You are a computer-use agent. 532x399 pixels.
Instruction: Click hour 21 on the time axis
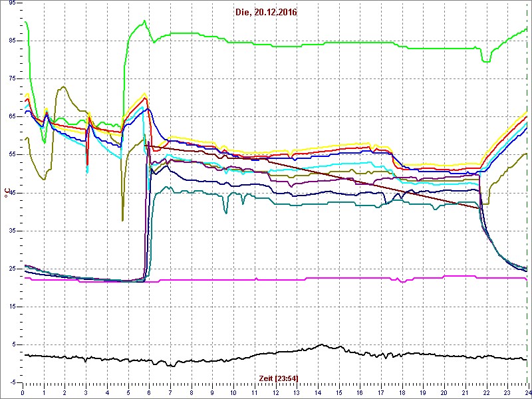click(465, 392)
